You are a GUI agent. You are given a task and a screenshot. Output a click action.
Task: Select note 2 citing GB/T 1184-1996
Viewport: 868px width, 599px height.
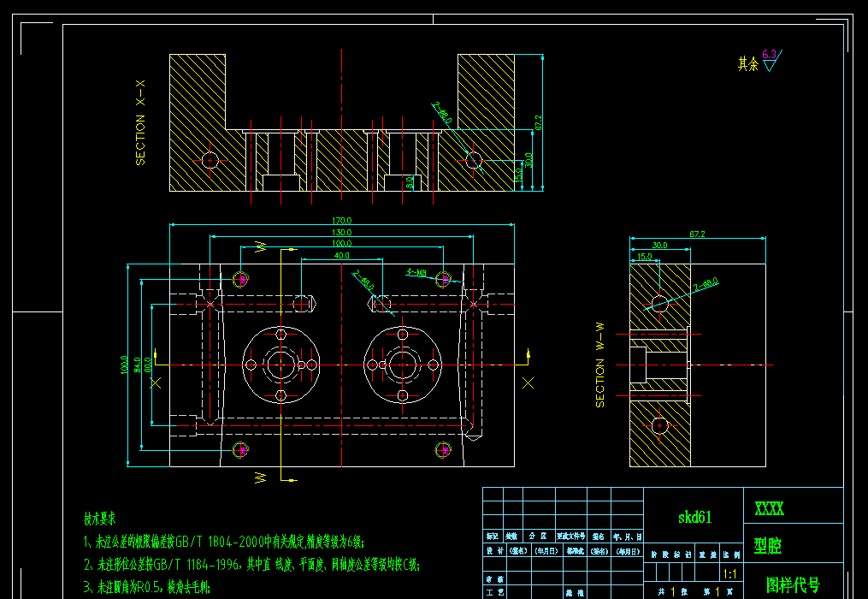[x=252, y=565]
